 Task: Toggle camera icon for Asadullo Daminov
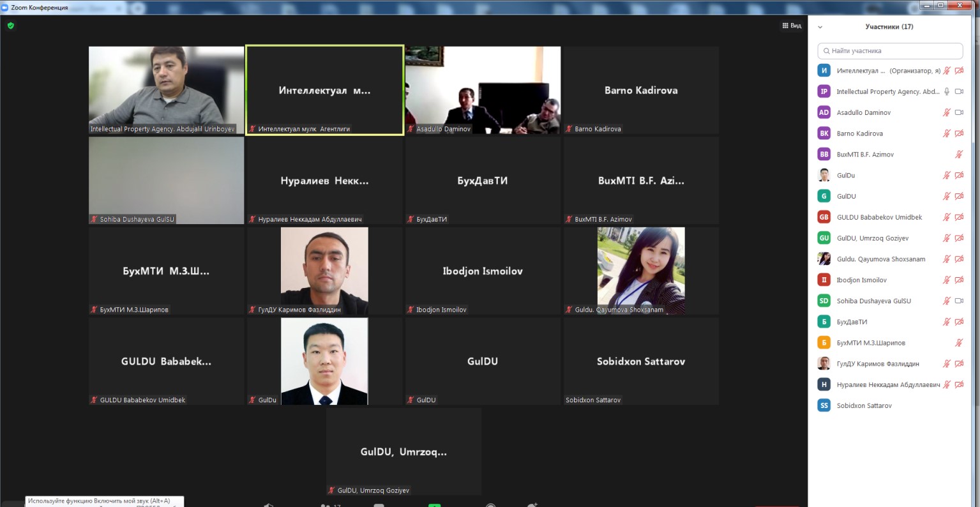point(959,112)
